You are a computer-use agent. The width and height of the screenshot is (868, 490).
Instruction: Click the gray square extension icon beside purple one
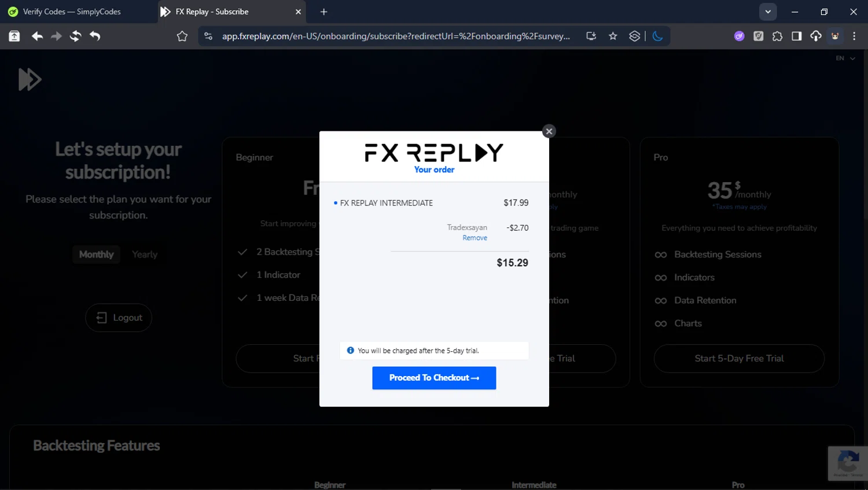point(758,36)
